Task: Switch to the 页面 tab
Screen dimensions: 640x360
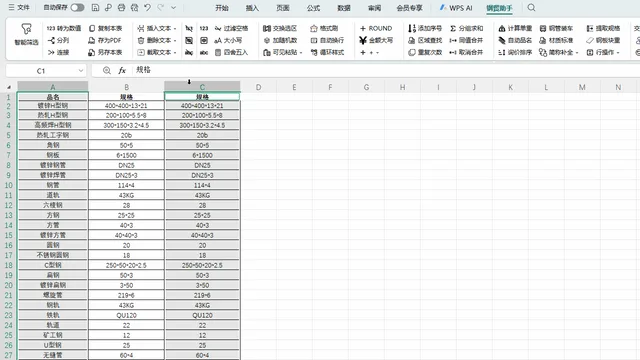Action: 282,8
